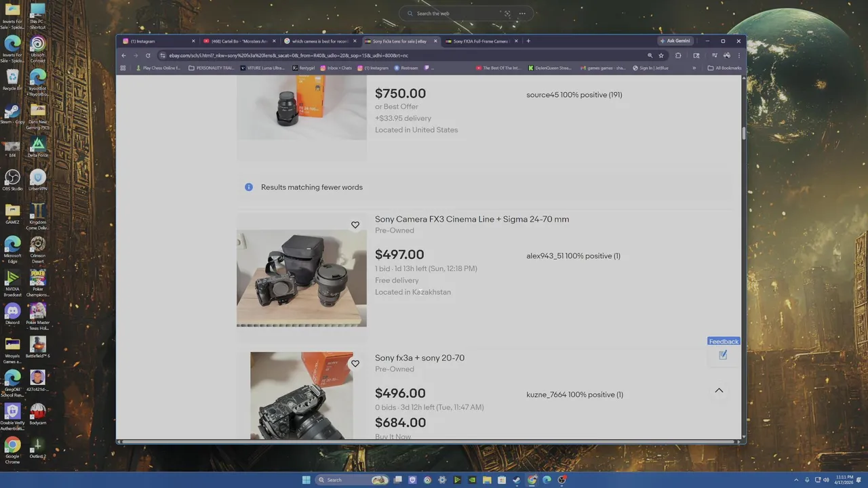This screenshot has height=488, width=868.
Task: Open the Restream bookmark
Action: [x=406, y=68]
